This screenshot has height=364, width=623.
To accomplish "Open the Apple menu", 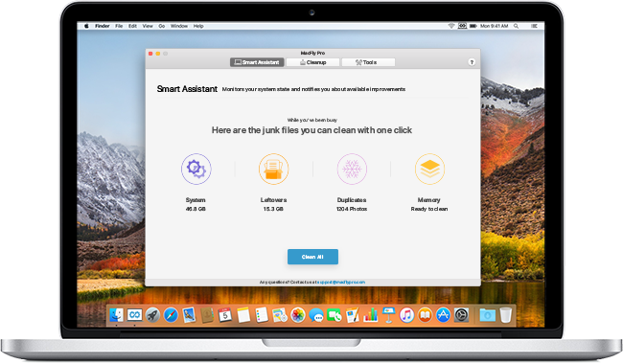I will click(86, 26).
